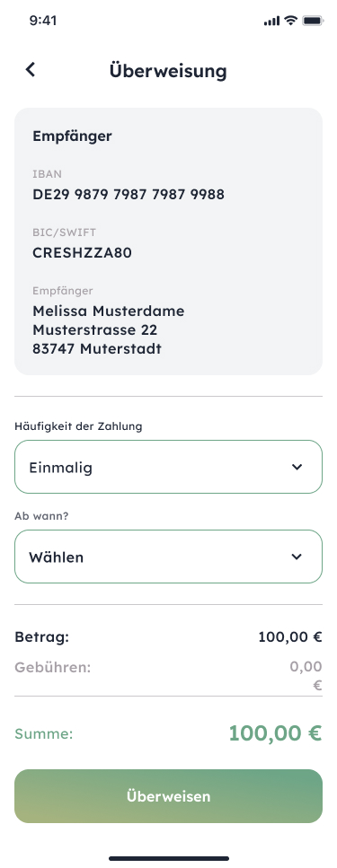337x868 pixels.
Task: Select the IBAN number DE29 9879 7987 7987 9988
Action: (129, 194)
